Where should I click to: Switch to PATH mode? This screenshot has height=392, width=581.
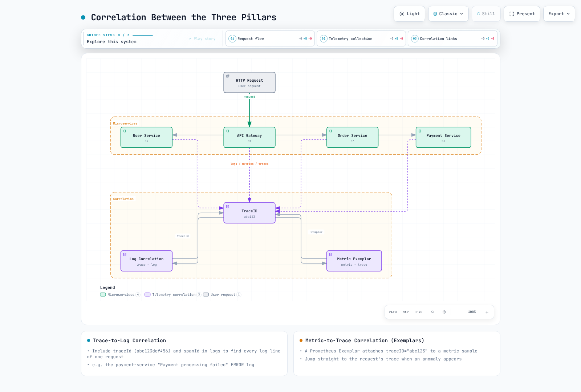pyautogui.click(x=393, y=312)
